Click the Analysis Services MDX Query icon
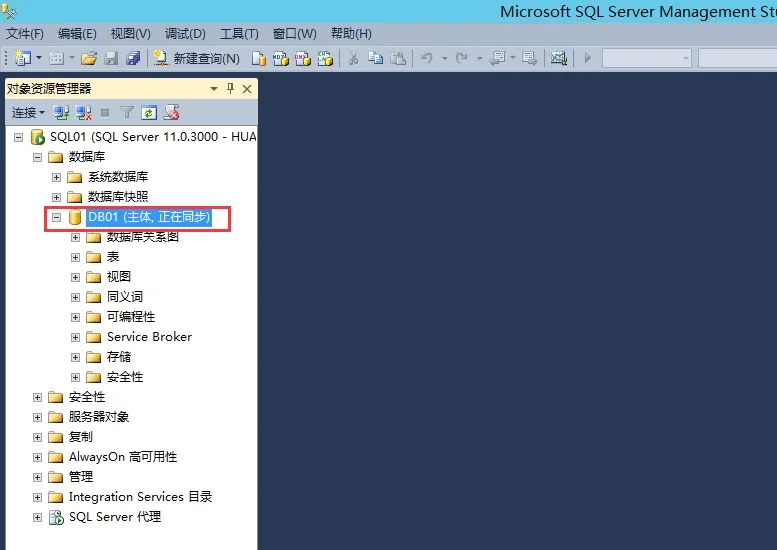This screenshot has height=550, width=777. (x=281, y=58)
